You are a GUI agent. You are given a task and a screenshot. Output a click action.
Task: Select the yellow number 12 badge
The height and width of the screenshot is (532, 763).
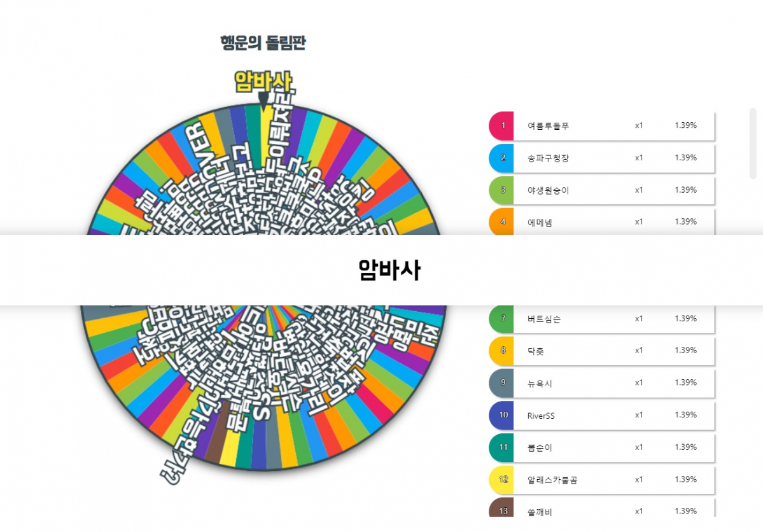(x=501, y=479)
